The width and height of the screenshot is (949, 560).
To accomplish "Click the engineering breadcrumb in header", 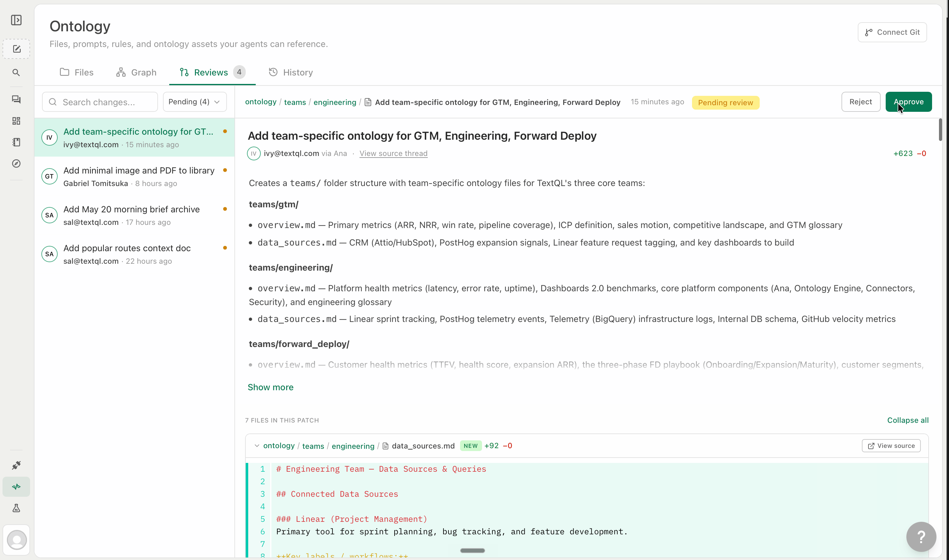I will pos(335,102).
